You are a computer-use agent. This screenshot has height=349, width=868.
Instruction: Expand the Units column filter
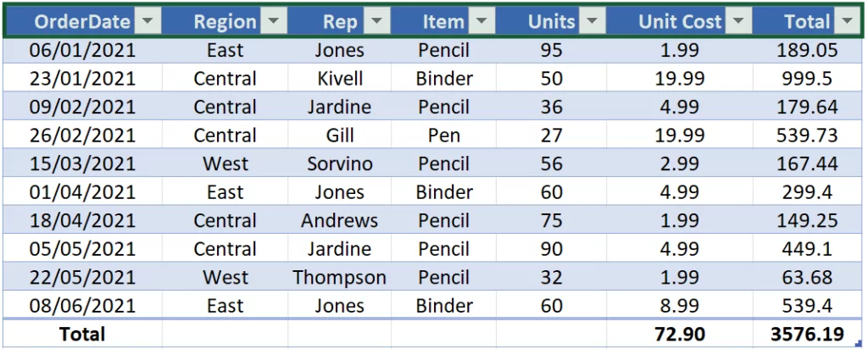[x=593, y=22]
